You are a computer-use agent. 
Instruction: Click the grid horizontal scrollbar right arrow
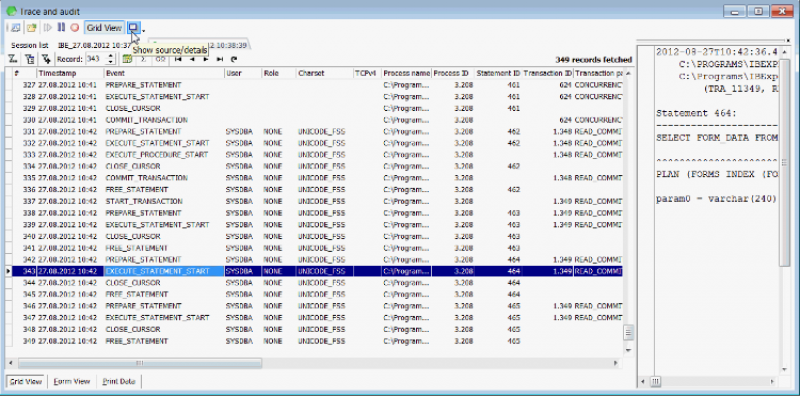tap(616, 363)
